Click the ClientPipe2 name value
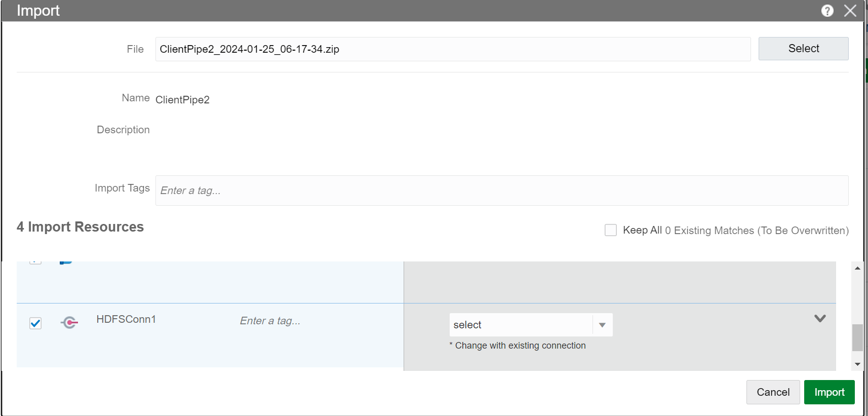Viewport: 868px width, 416px height. (x=182, y=100)
